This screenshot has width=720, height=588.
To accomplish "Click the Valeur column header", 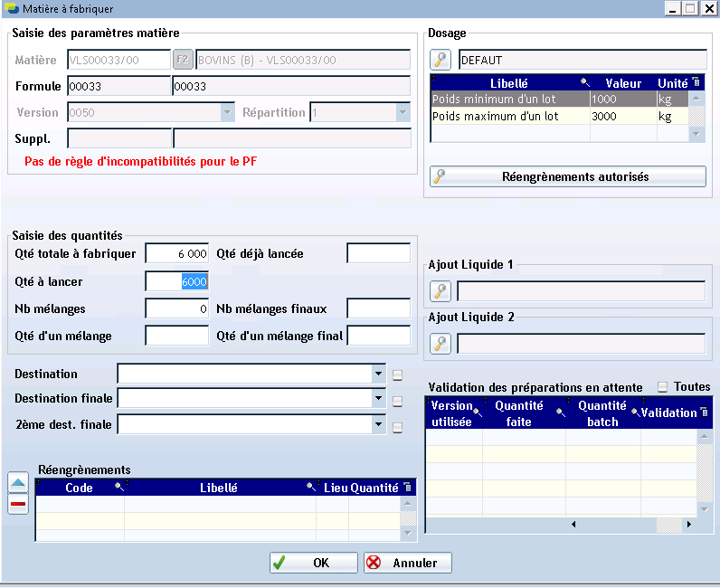I will [623, 83].
